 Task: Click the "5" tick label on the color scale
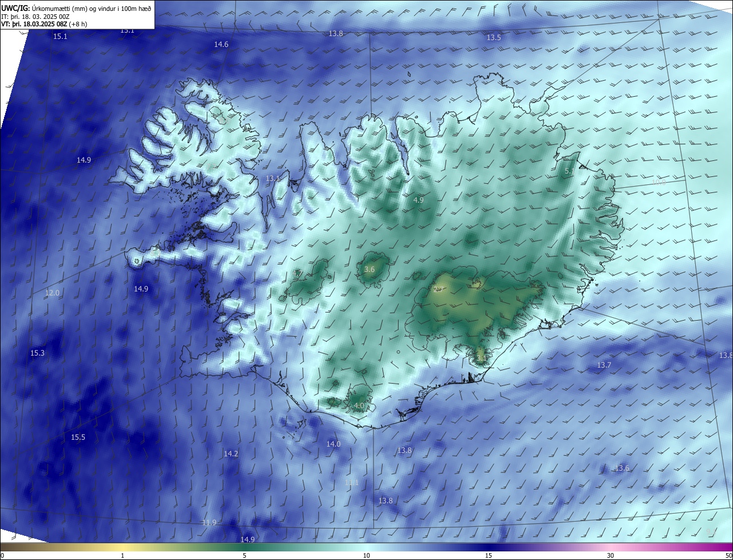point(245,555)
